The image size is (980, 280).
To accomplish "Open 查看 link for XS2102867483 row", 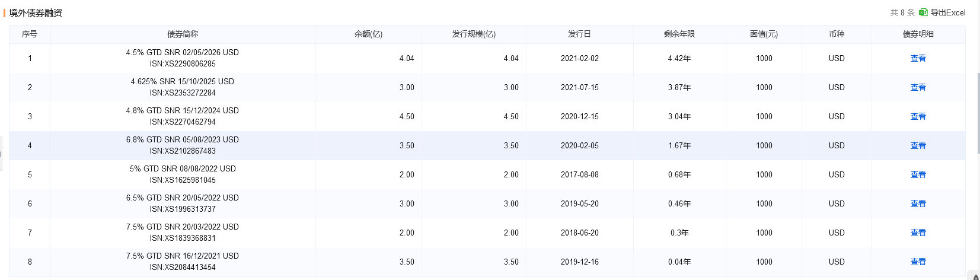I will (918, 145).
